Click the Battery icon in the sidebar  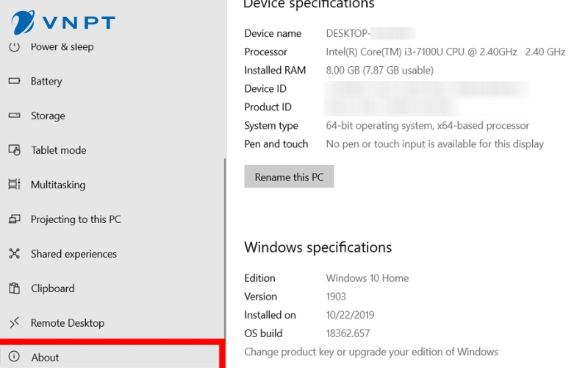14,81
